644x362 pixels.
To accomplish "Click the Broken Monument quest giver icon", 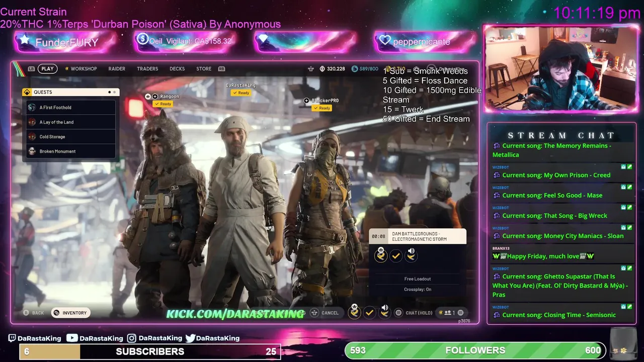I will tap(32, 151).
